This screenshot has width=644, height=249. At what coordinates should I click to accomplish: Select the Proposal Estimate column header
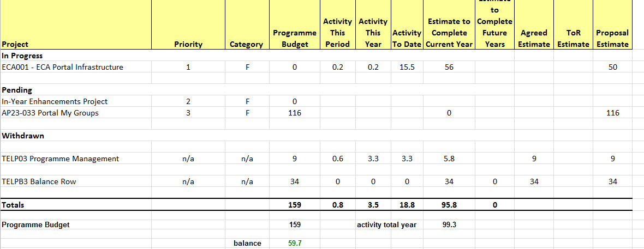coord(612,38)
